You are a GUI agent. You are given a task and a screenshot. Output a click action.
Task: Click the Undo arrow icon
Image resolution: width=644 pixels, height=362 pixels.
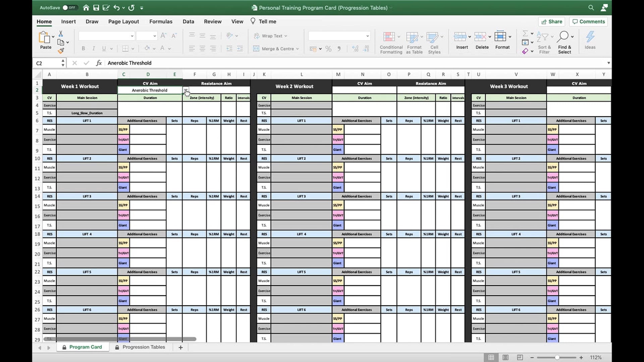click(116, 7)
